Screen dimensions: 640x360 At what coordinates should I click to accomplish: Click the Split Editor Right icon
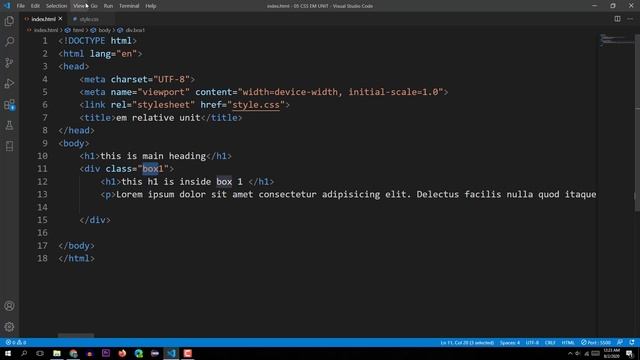pos(617,19)
